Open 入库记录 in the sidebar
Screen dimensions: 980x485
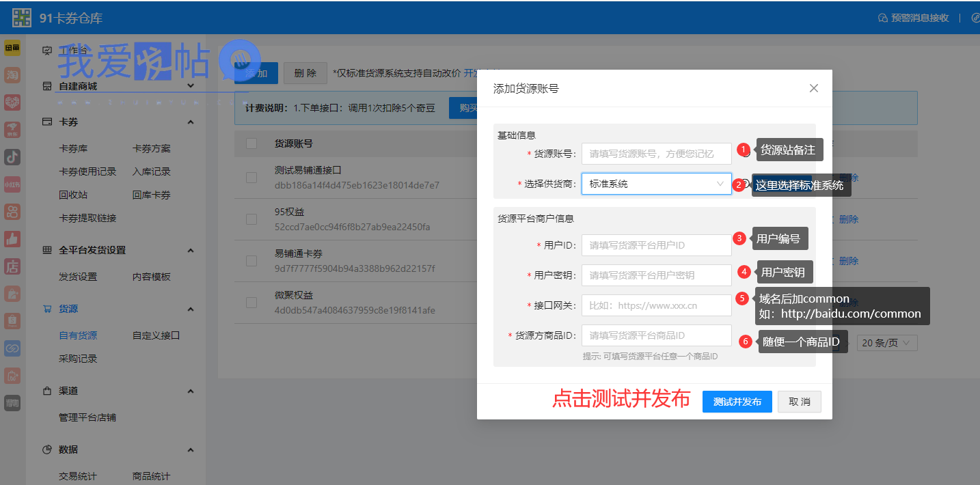[x=152, y=171]
